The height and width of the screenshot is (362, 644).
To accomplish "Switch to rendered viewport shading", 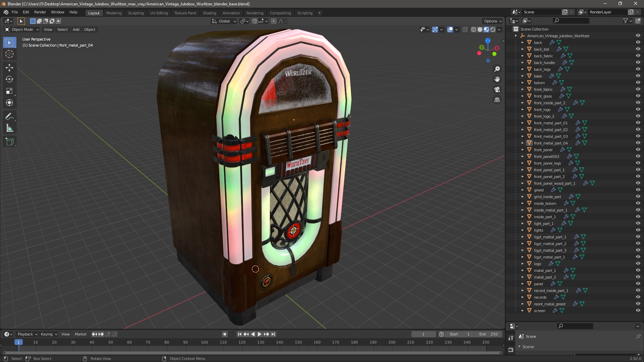I will [493, 29].
